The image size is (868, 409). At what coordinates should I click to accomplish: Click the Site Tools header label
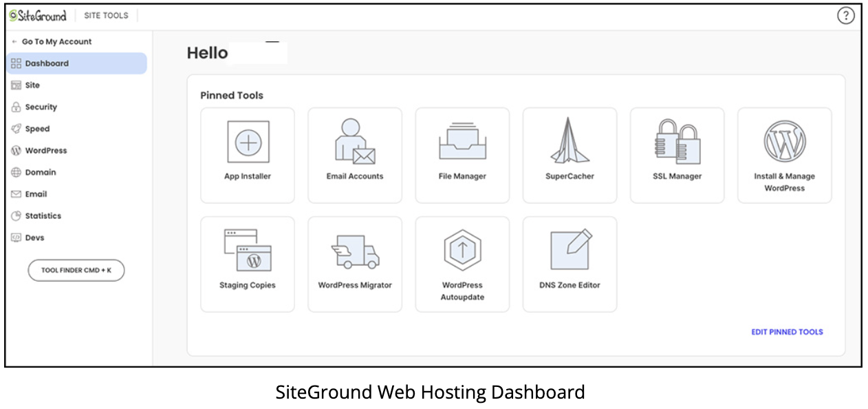(106, 15)
